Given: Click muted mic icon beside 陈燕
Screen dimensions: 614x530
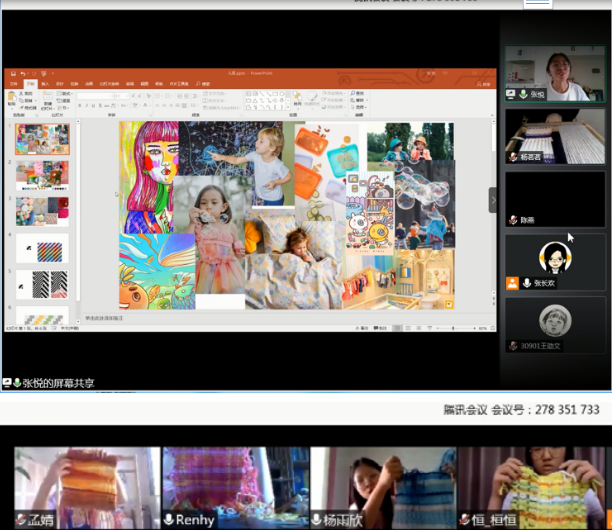Looking at the screenshot, I should 513,220.
